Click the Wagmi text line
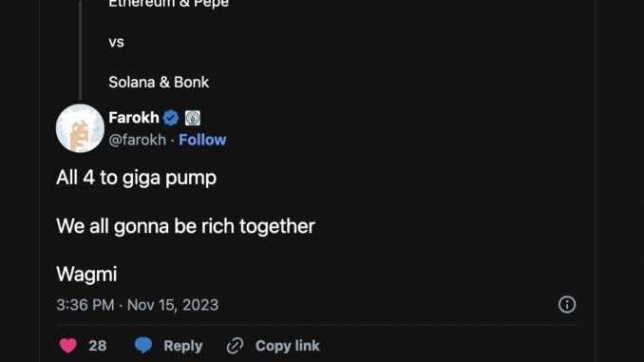The width and height of the screenshot is (644, 362). 86,275
